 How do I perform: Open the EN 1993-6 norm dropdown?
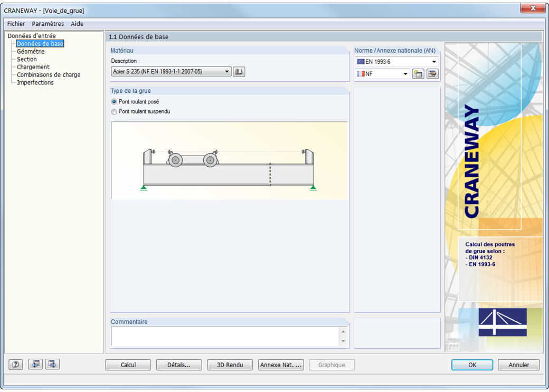396,62
